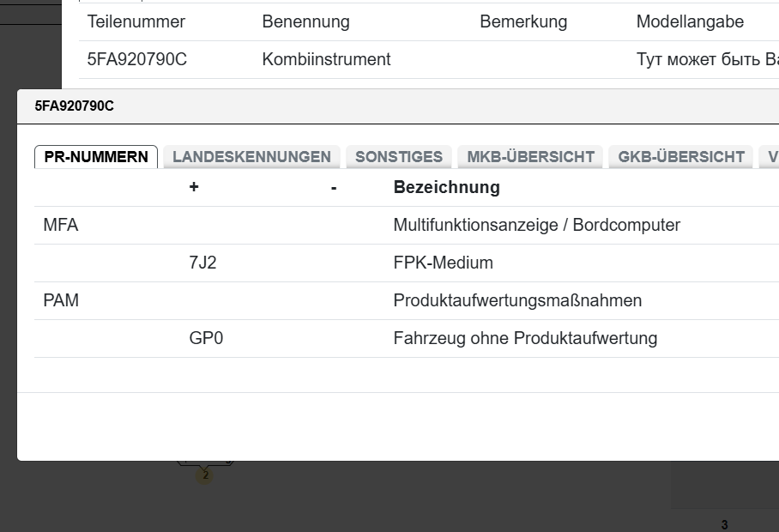The image size is (779, 532).
Task: Click the Kombiinstrument cell
Action: tap(326, 60)
